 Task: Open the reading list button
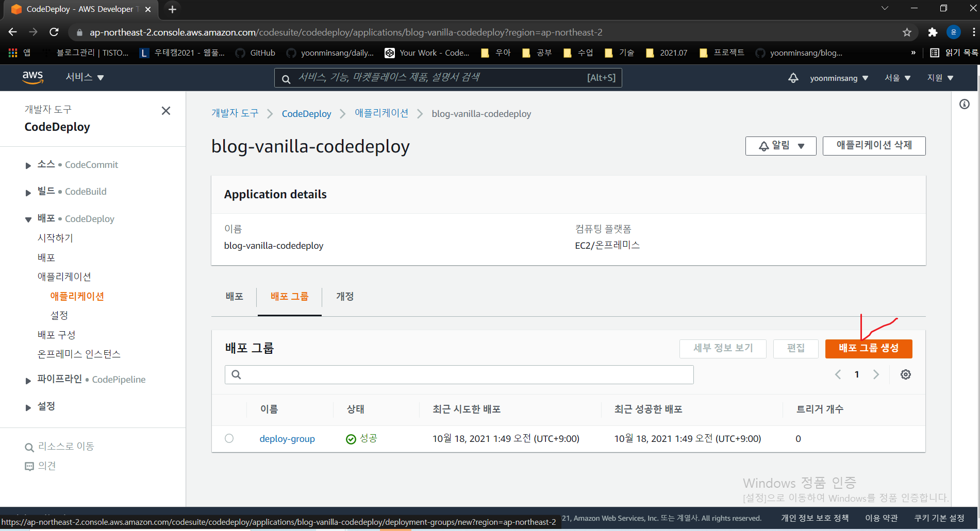(x=954, y=53)
